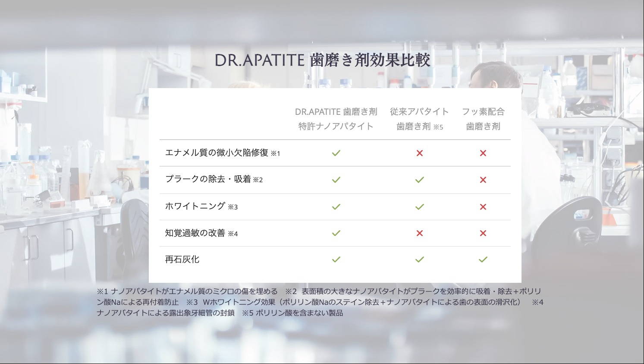Select the heading DR.APATITE 歯磨き剤効果比較

pos(323,60)
